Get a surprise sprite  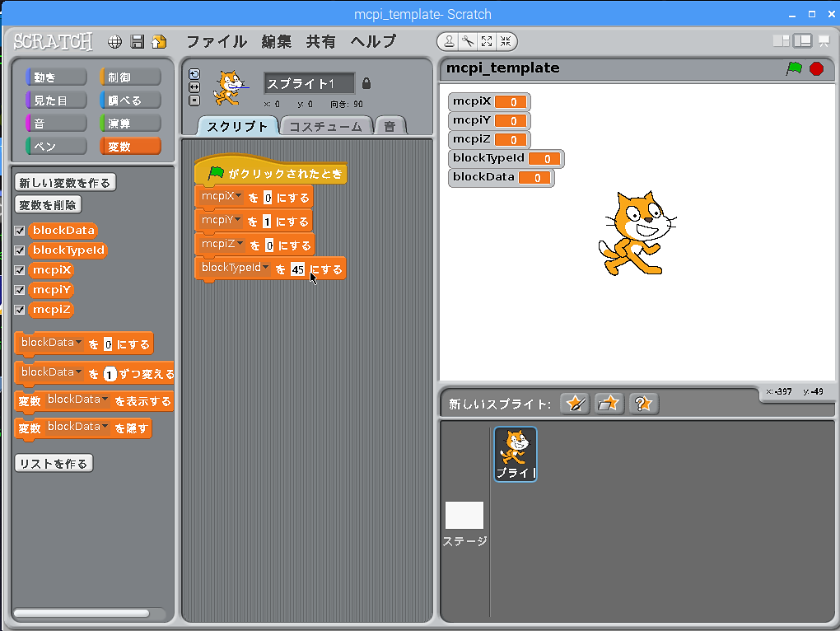(643, 404)
